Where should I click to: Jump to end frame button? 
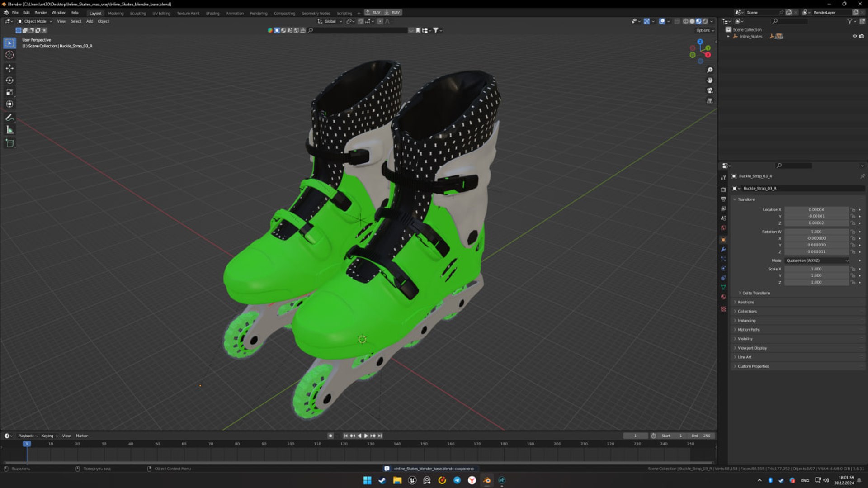[x=380, y=436]
